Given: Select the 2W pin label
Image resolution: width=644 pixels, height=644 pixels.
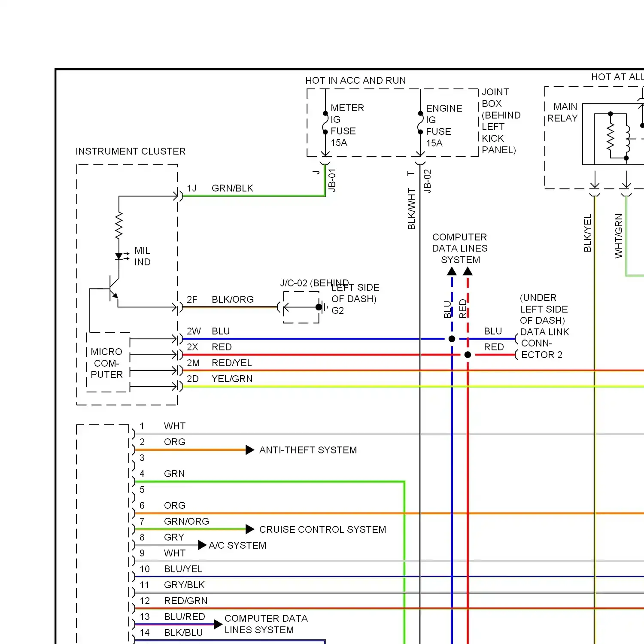Looking at the screenshot, I should tap(194, 331).
